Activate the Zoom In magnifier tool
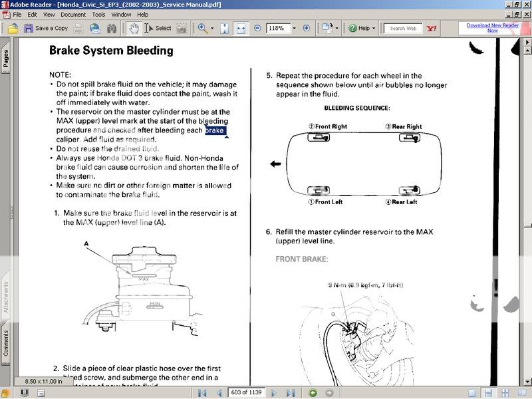The image size is (532, 399). (201, 28)
